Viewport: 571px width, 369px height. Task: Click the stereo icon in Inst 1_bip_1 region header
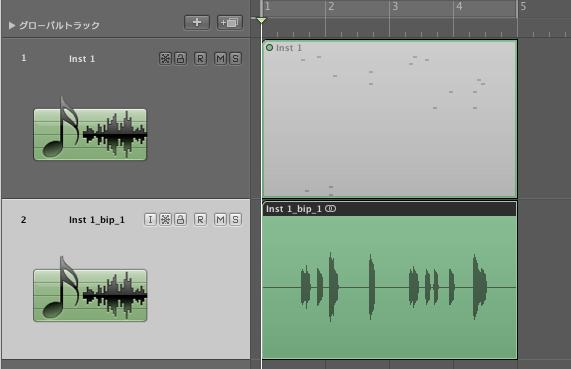pyautogui.click(x=330, y=209)
